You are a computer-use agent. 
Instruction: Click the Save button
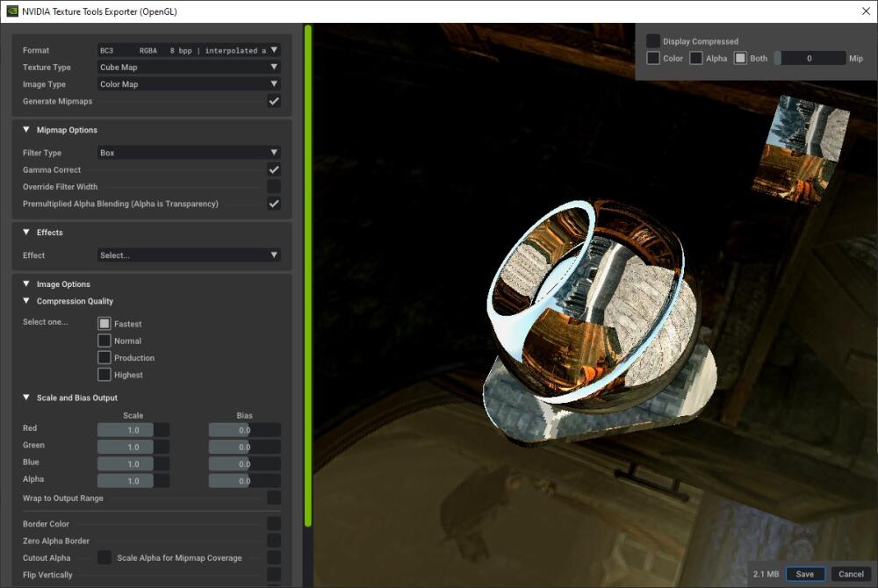point(804,574)
